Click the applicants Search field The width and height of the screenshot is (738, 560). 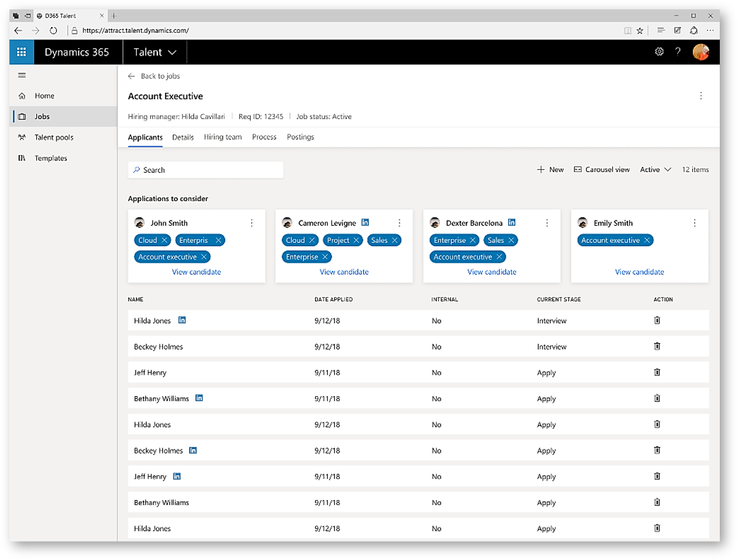[206, 170]
